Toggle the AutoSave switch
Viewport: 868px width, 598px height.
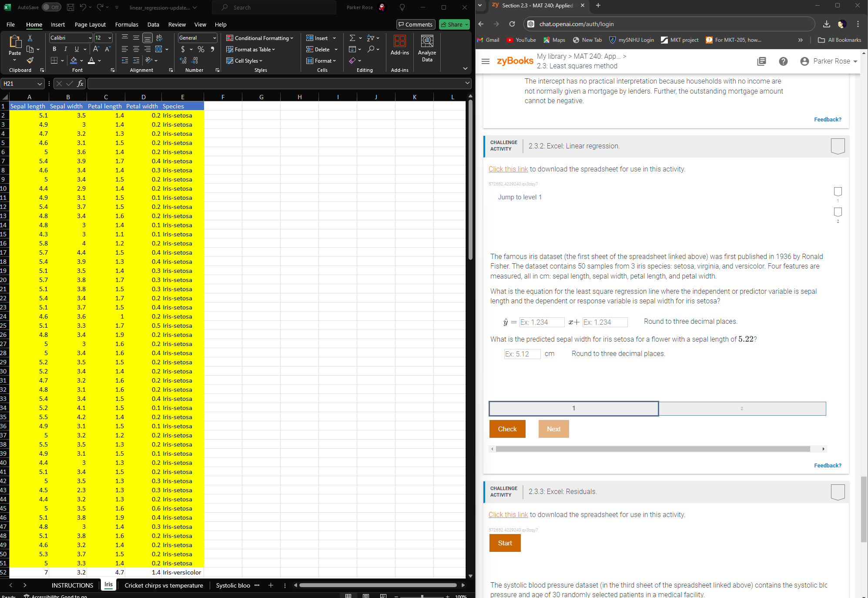(x=51, y=7)
